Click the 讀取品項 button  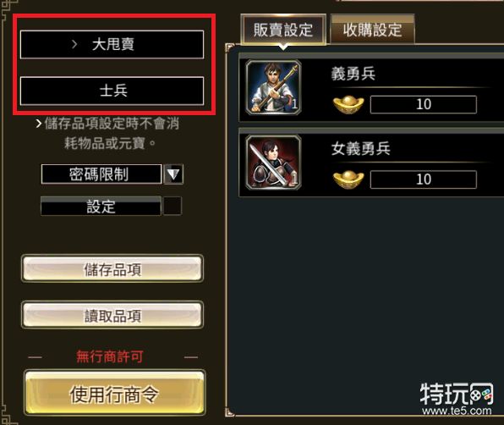(112, 315)
